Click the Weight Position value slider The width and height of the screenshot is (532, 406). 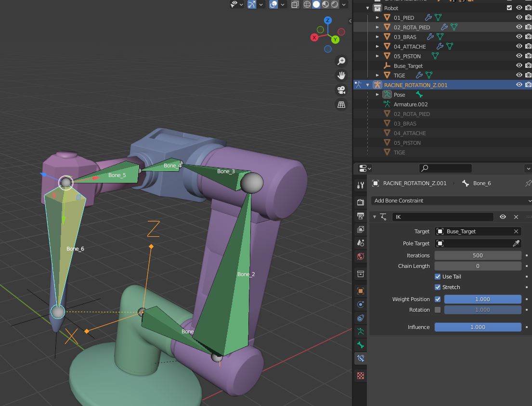(482, 299)
